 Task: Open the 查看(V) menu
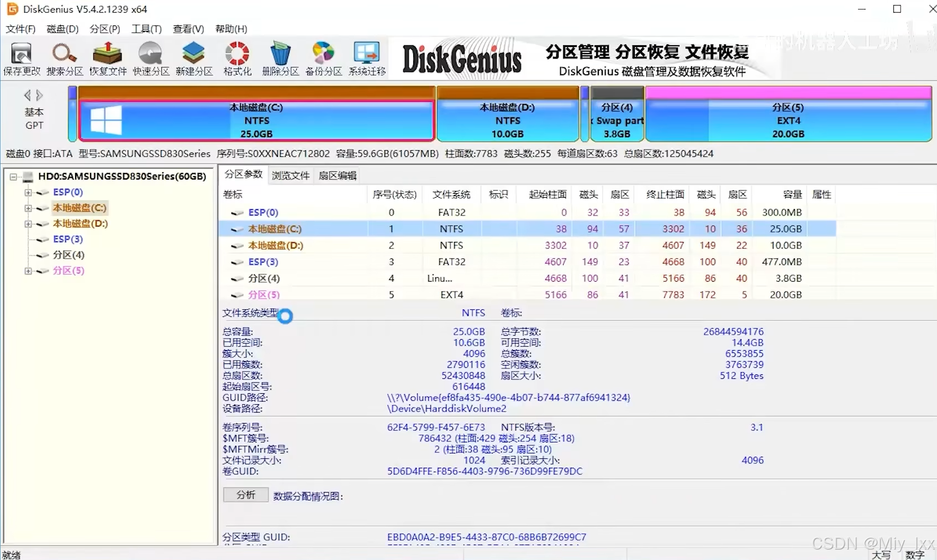[188, 29]
